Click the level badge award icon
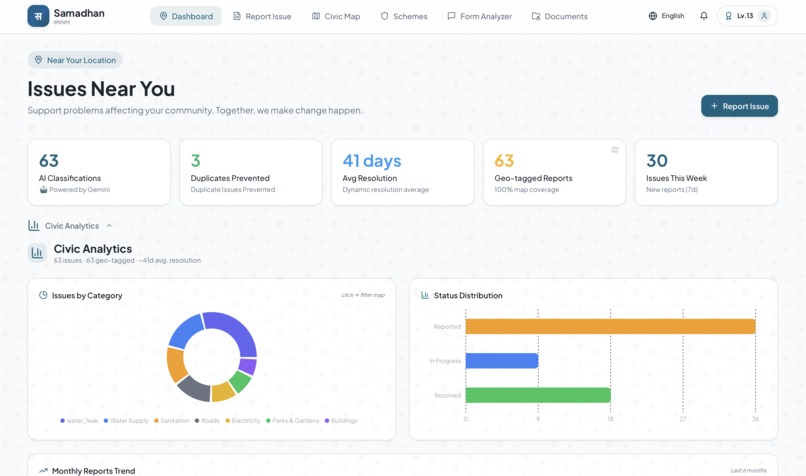806x476 pixels. coord(728,16)
